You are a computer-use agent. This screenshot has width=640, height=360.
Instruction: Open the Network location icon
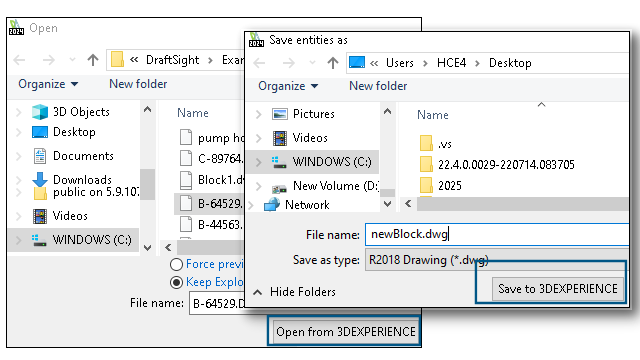[272, 204]
